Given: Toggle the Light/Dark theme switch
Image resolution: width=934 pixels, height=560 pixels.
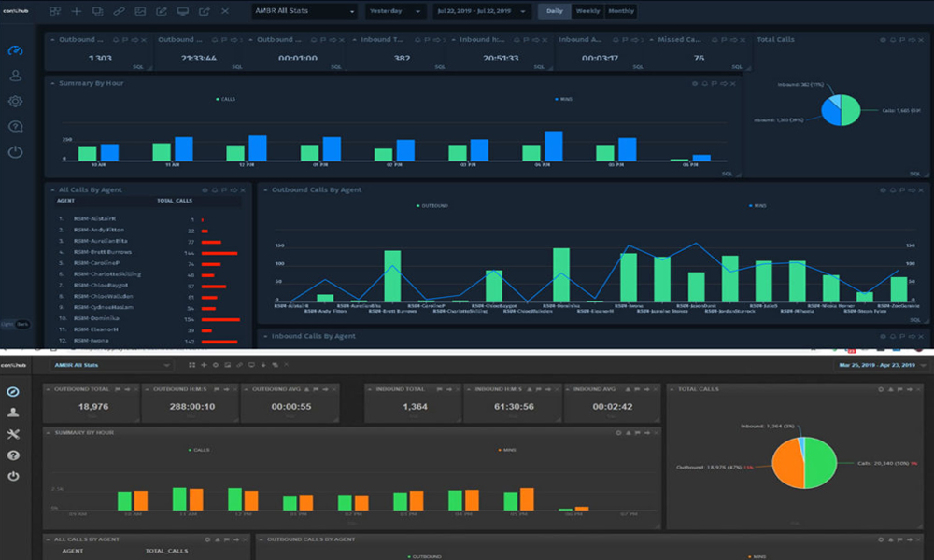Looking at the screenshot, I should [x=16, y=325].
